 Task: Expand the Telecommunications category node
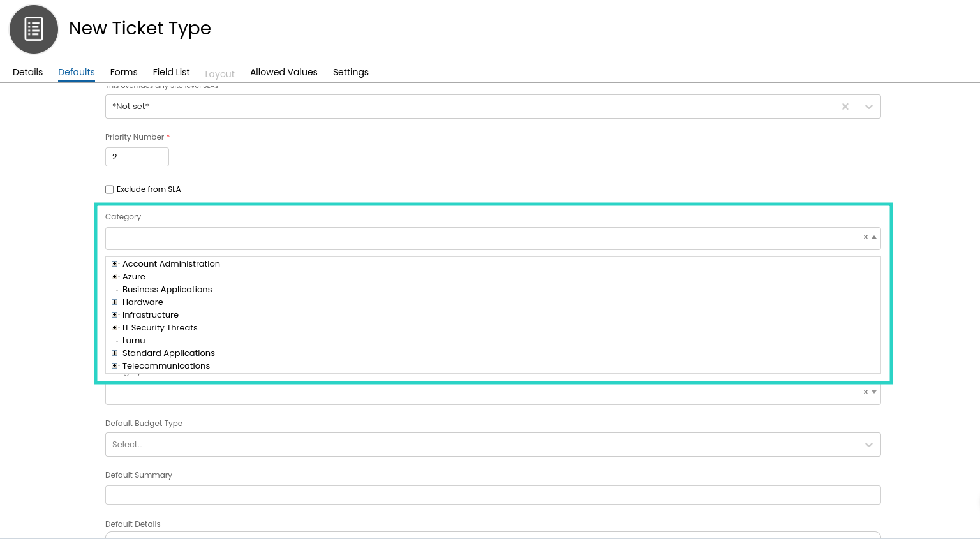115,366
